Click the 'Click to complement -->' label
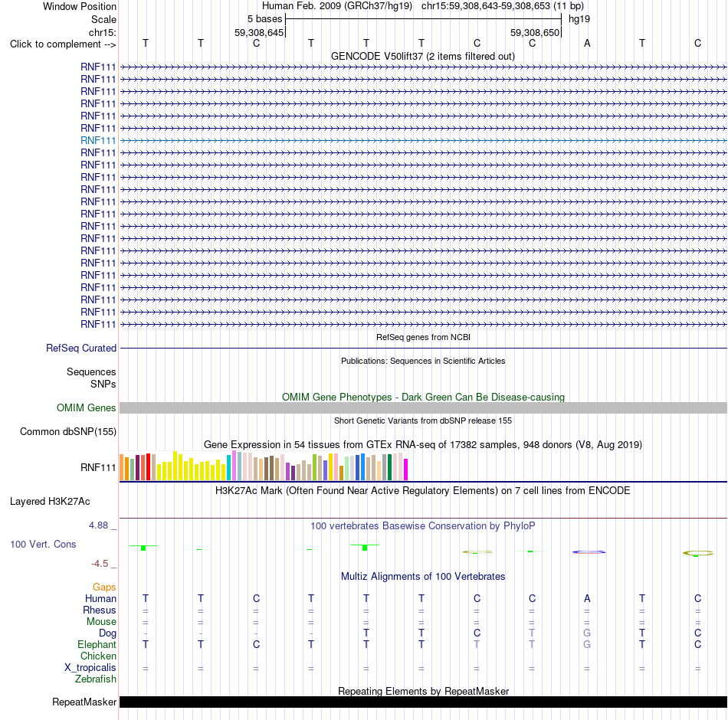The height and width of the screenshot is (720, 728). pyautogui.click(x=63, y=44)
